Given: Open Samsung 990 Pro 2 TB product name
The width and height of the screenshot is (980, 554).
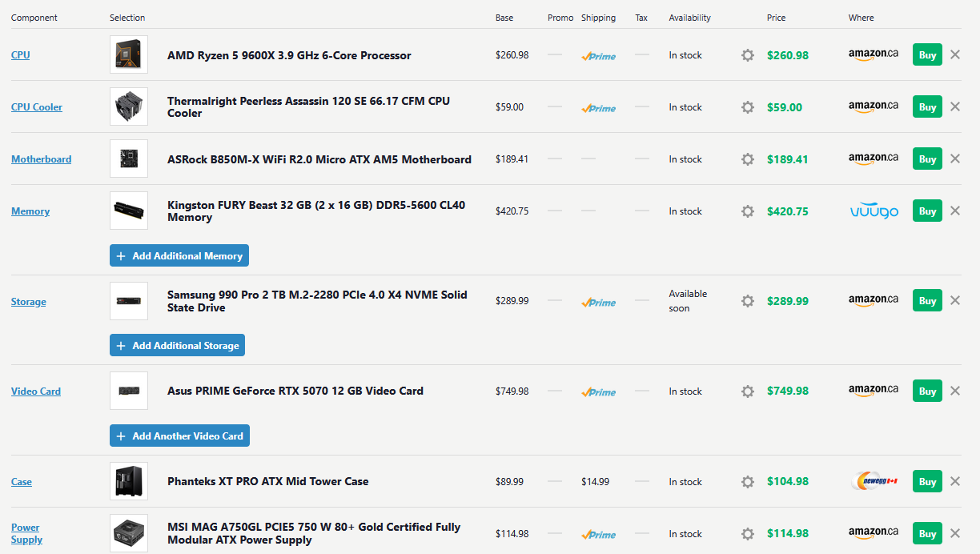Looking at the screenshot, I should coord(317,301).
